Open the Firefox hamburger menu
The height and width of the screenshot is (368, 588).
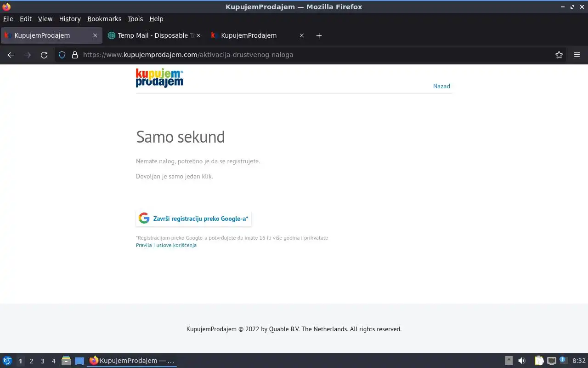[577, 55]
